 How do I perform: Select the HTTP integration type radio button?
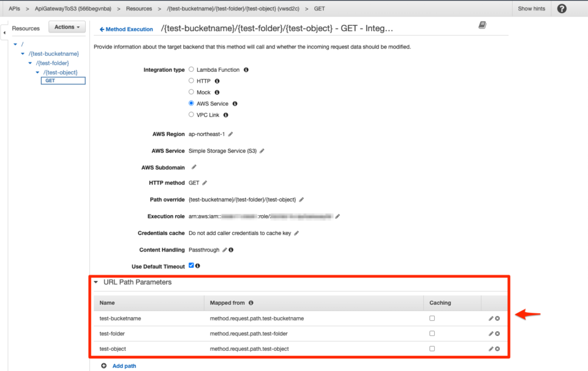190,81
